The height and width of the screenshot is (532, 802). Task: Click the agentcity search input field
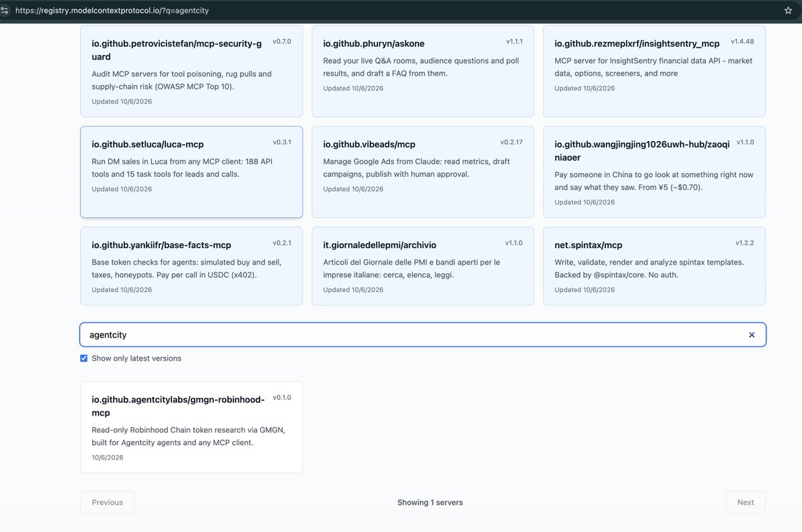coord(423,335)
